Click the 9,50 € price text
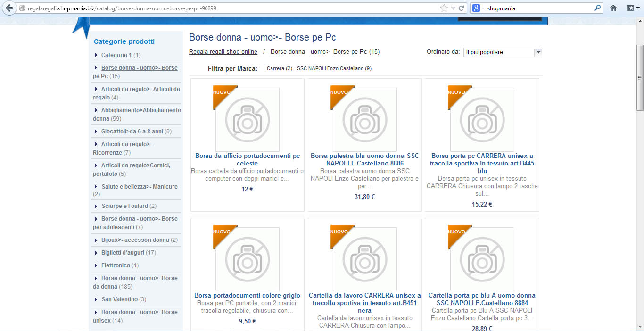This screenshot has width=644, height=331. click(248, 321)
